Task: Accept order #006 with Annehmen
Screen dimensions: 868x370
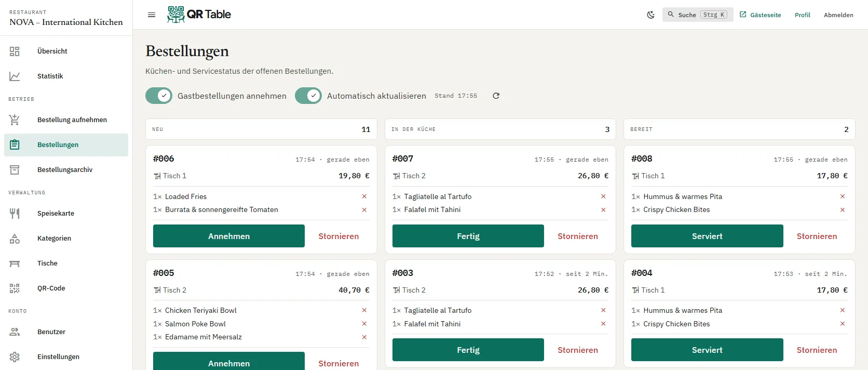Action: coord(229,236)
